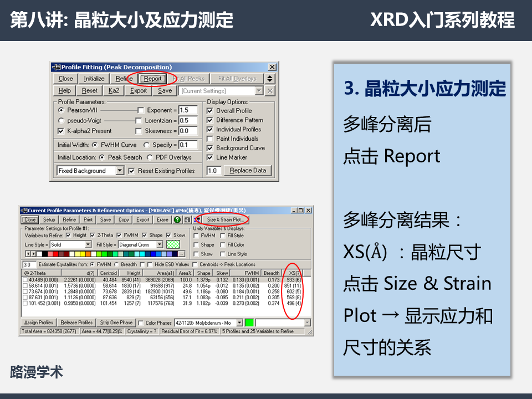The image size is (532, 399).
Task: Click the green diagonal cross fill preview
Action: [x=173, y=244]
